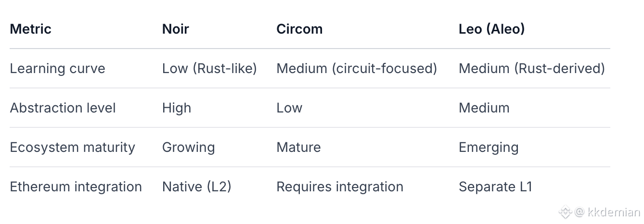Select the Requires integration cell

point(340,187)
